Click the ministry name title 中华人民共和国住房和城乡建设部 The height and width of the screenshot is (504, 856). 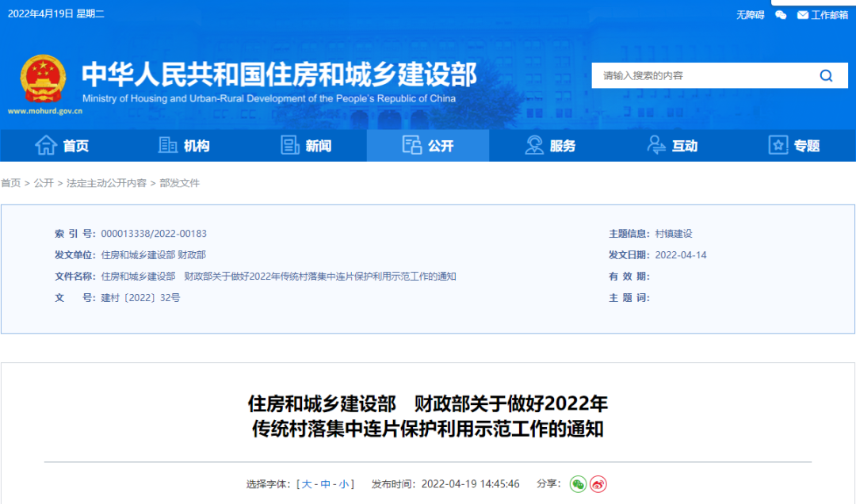pyautogui.click(x=280, y=74)
